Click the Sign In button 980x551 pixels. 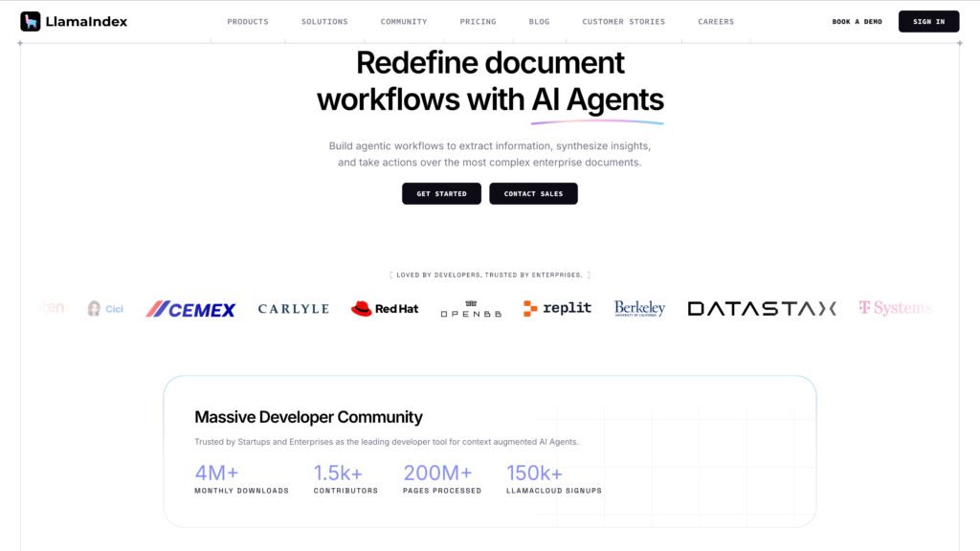click(x=928, y=21)
